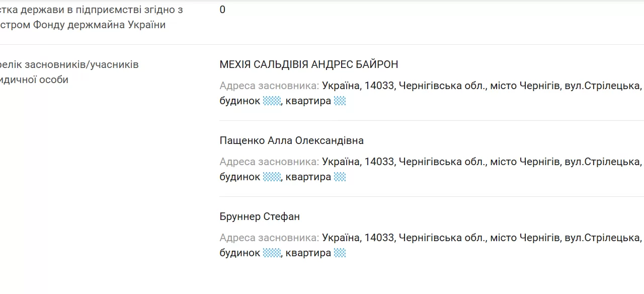Select founder name Бруннер Стефан
The height and width of the screenshot is (294, 644).
tap(260, 216)
